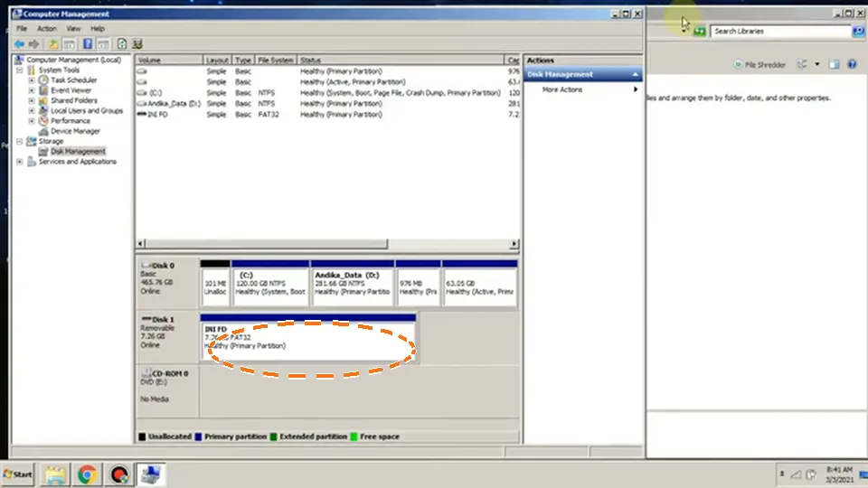
Task: Click the CD-ROM 0 label box
Action: tap(168, 390)
